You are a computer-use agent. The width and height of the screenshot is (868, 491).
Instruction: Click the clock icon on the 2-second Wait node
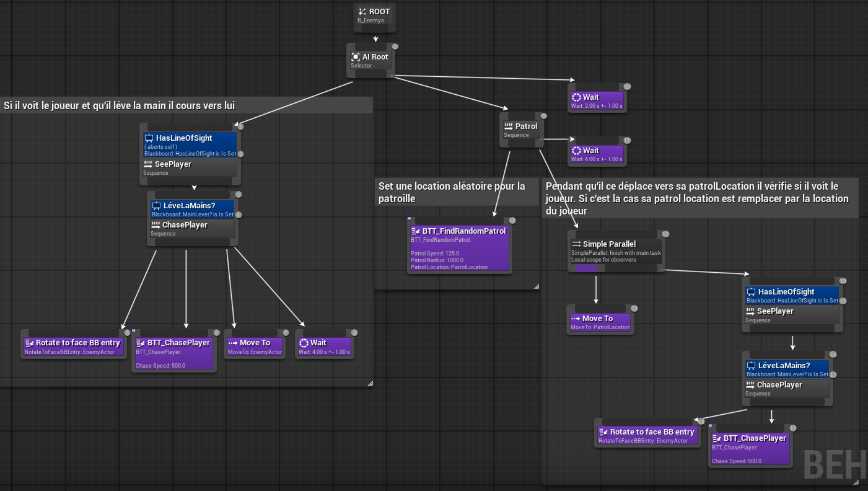click(577, 97)
